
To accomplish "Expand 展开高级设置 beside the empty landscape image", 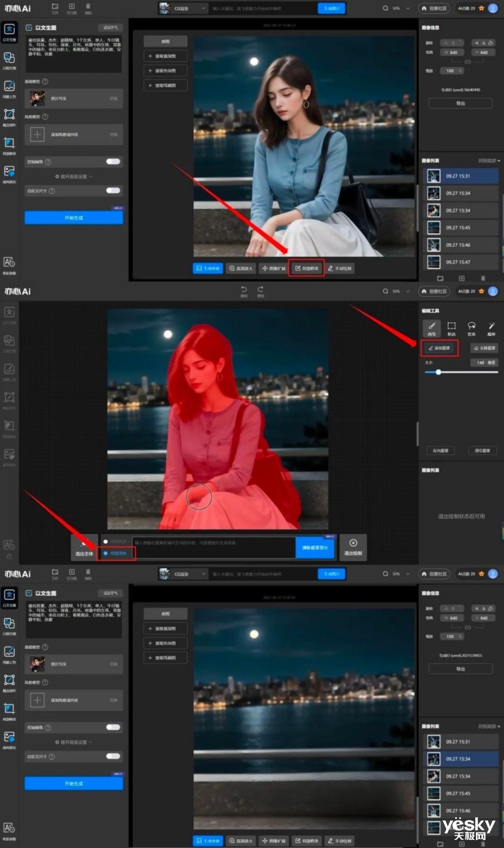I will point(74,742).
